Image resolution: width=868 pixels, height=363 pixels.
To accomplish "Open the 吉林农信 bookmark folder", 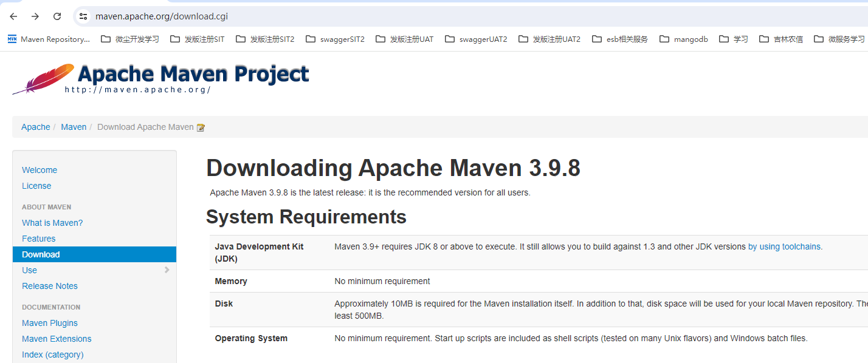I will click(781, 39).
